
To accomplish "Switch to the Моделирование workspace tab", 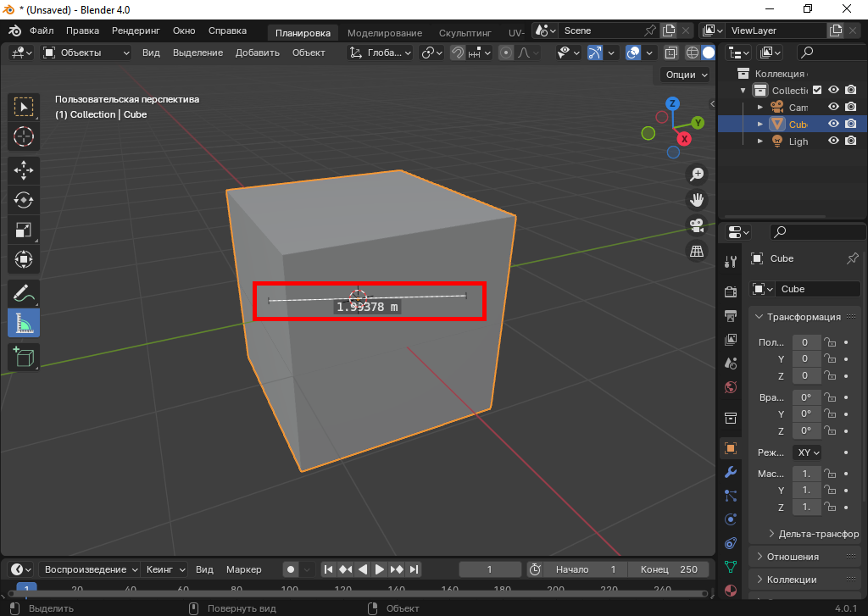I will (x=384, y=33).
